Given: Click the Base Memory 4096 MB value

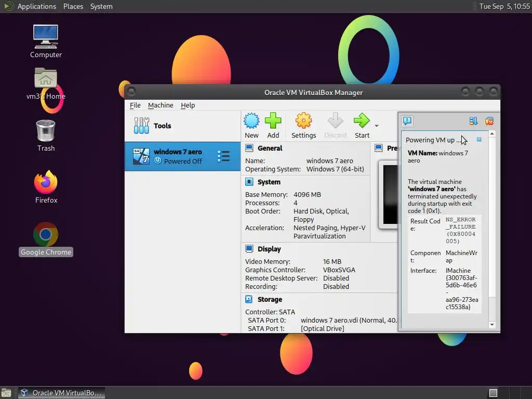Looking at the screenshot, I should coord(307,194).
